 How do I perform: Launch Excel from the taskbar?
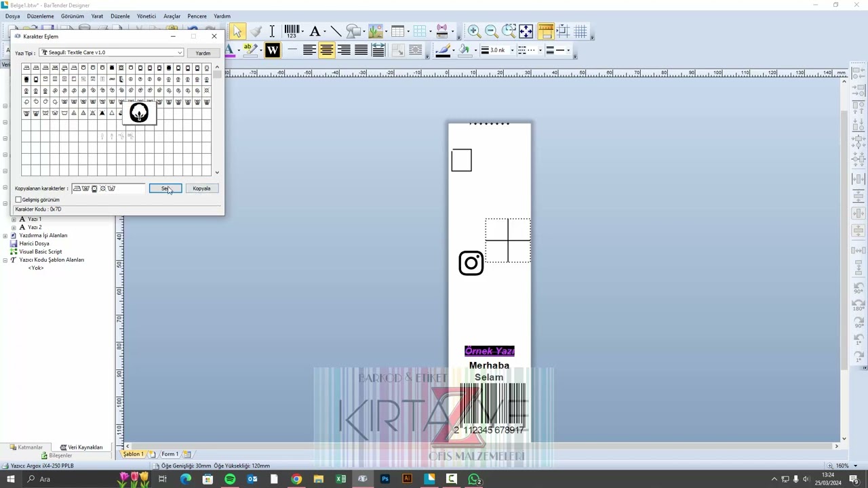[x=340, y=479]
